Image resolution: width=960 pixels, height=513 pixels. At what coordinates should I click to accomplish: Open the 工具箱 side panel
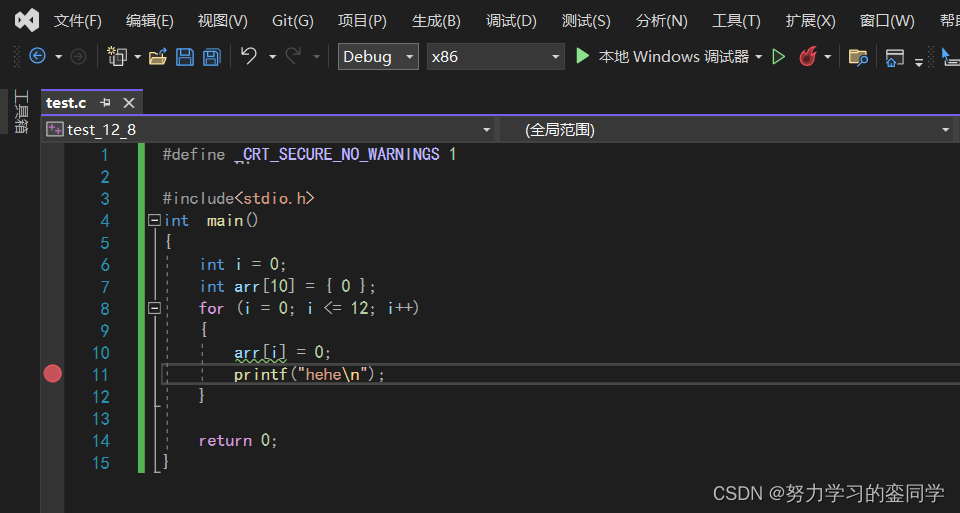pos(21,111)
